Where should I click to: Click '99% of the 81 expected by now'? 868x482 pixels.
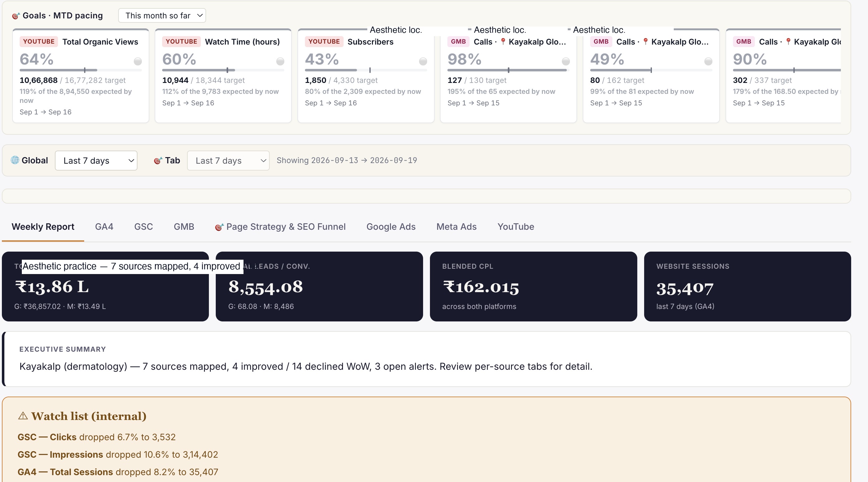point(642,91)
